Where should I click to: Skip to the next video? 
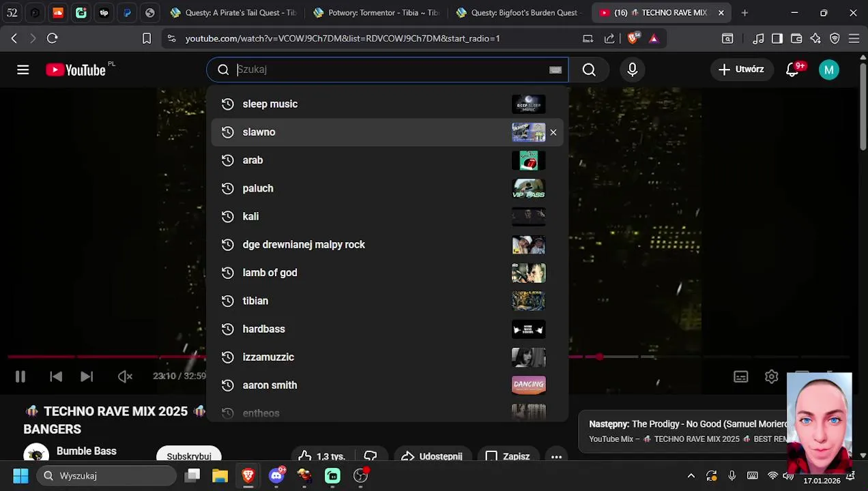[x=87, y=376]
